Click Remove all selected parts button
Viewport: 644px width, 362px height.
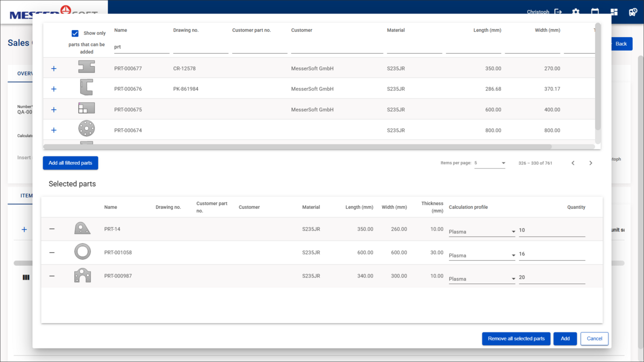516,339
